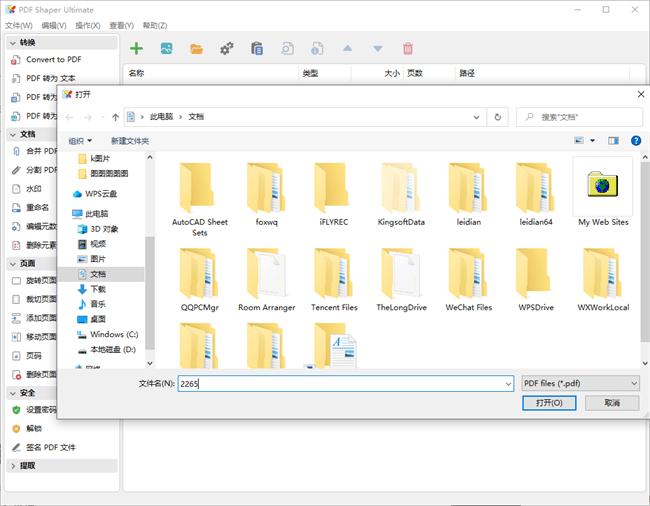Collapse the 安全 sidebar section
Image resolution: width=650 pixels, height=506 pixels.
tap(13, 393)
